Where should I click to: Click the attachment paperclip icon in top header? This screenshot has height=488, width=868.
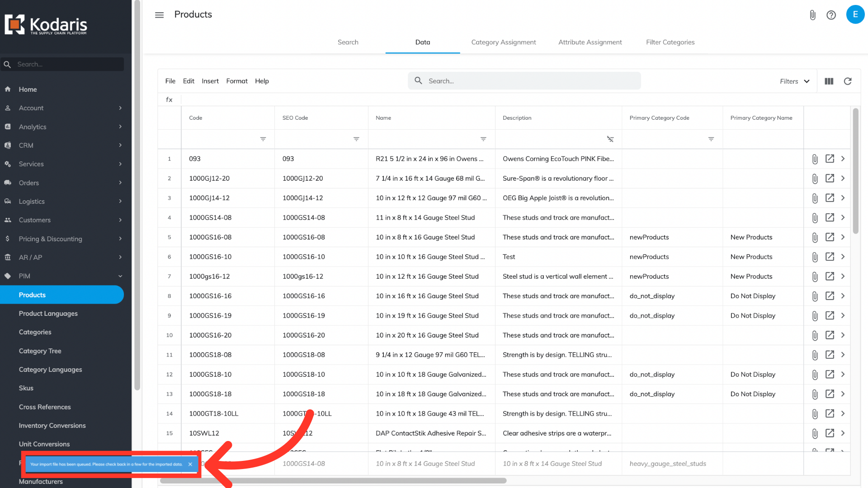click(812, 15)
